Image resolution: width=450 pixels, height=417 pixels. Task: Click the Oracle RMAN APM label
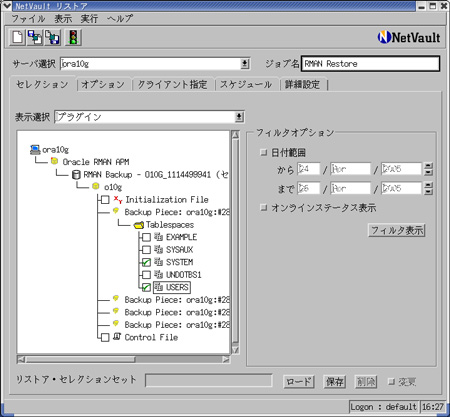tap(96, 162)
